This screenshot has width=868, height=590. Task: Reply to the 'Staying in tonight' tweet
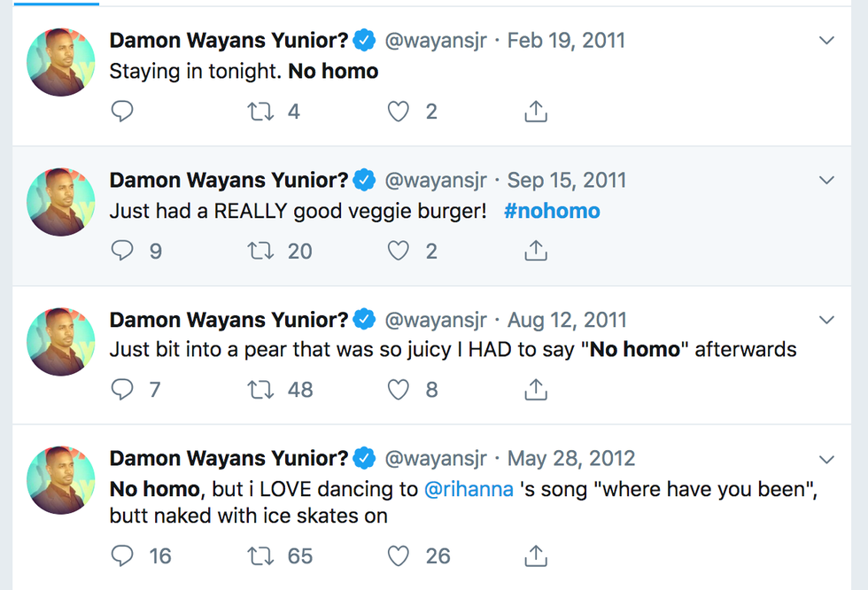[x=122, y=112]
